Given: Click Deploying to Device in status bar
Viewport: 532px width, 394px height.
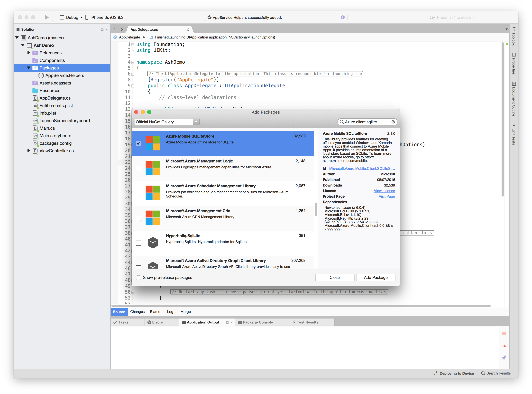Looking at the screenshot, I should click(454, 373).
